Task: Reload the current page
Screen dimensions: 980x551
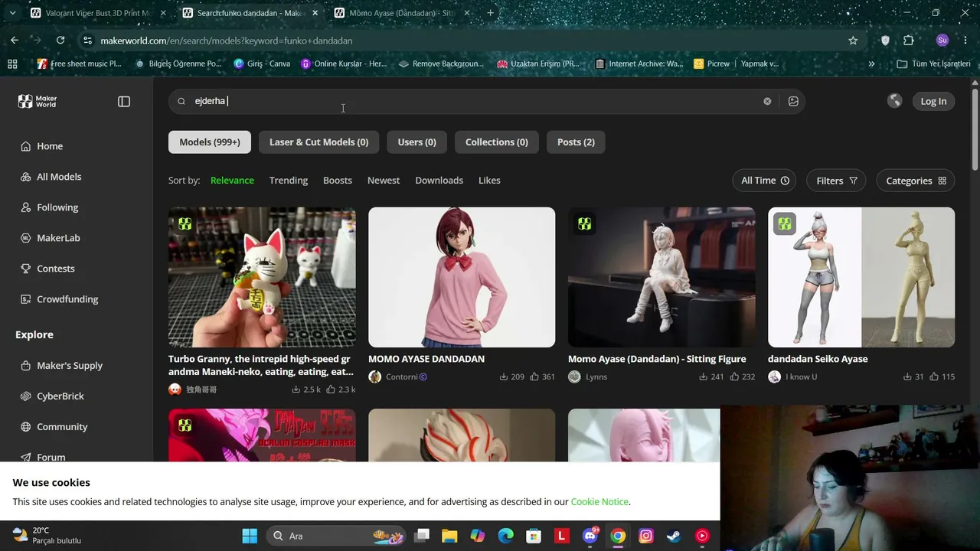Action: pyautogui.click(x=60, y=41)
